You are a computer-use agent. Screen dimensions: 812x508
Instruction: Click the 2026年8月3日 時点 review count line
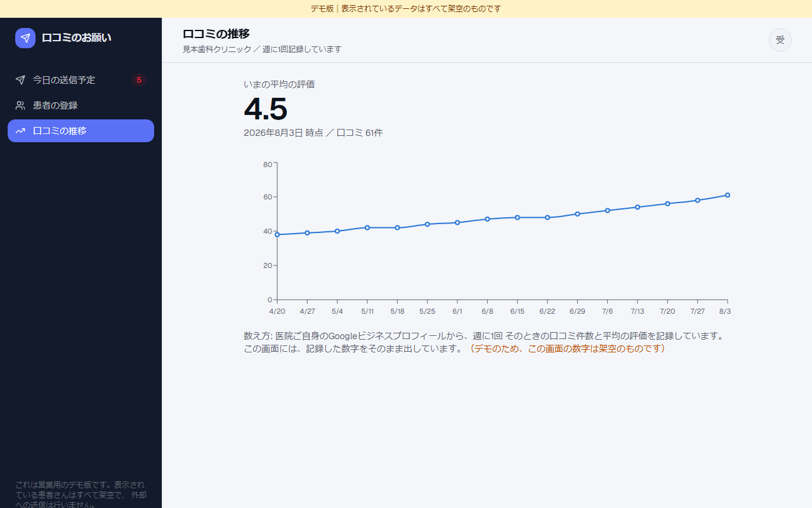click(x=313, y=133)
